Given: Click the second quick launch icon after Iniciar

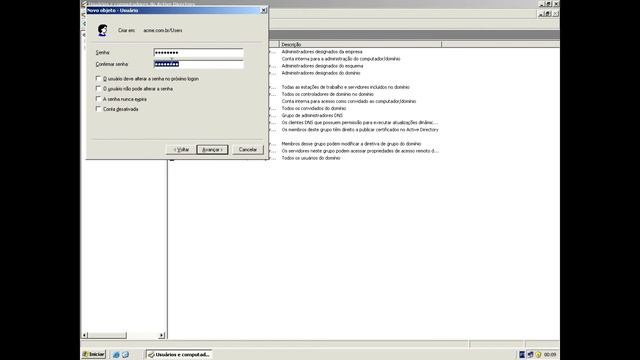Looking at the screenshot, I should coord(125,355).
